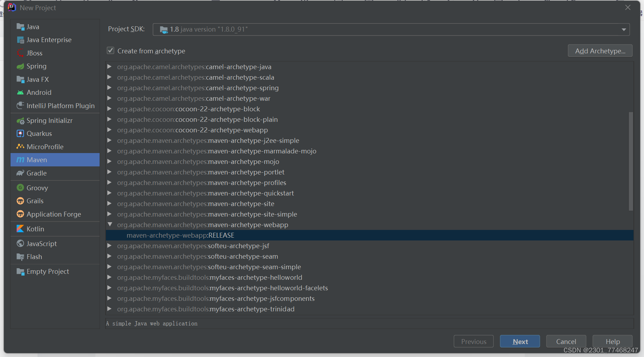Choose the Grails icon
Screen dimensions: 644x357
(x=20, y=201)
